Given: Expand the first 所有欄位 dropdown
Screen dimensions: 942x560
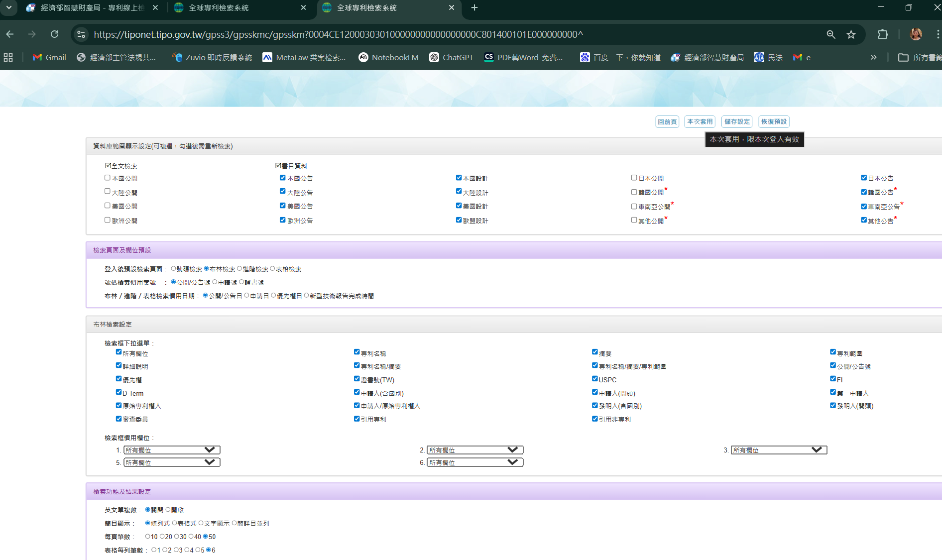Looking at the screenshot, I should (172, 450).
